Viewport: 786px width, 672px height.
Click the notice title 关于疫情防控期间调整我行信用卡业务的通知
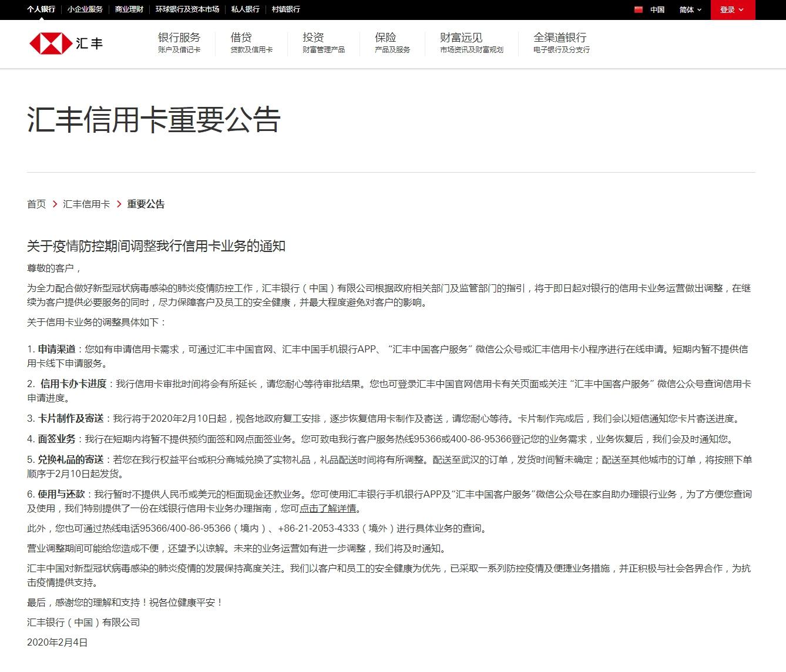(156, 246)
